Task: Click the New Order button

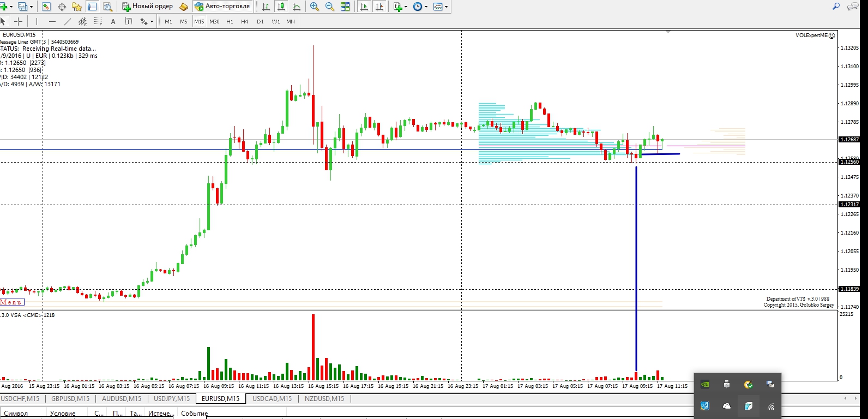Action: coord(147,7)
